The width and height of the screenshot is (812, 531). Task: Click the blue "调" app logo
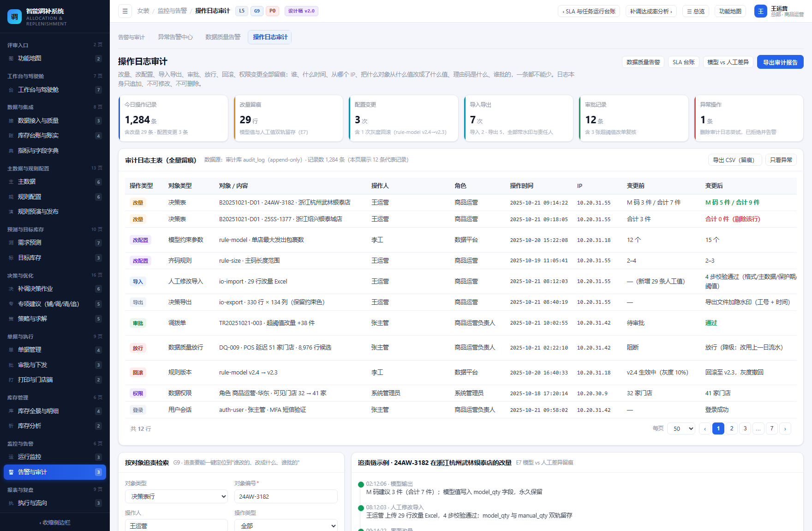click(x=14, y=17)
